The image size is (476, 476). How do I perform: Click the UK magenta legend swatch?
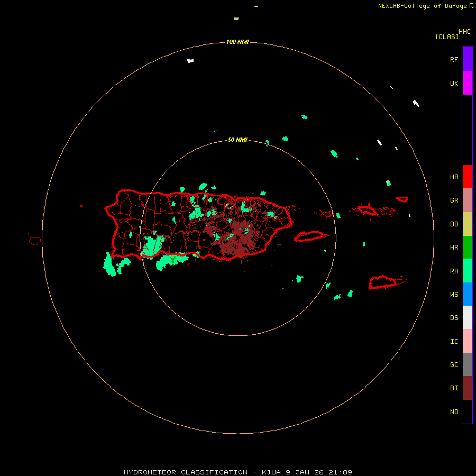467,83
